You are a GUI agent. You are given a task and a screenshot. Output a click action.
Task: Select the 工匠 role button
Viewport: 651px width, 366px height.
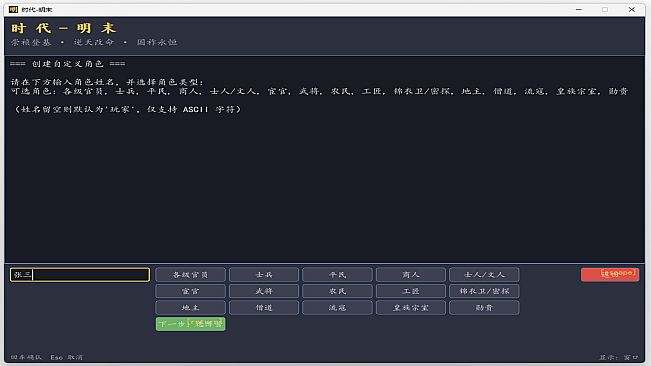tap(411, 291)
